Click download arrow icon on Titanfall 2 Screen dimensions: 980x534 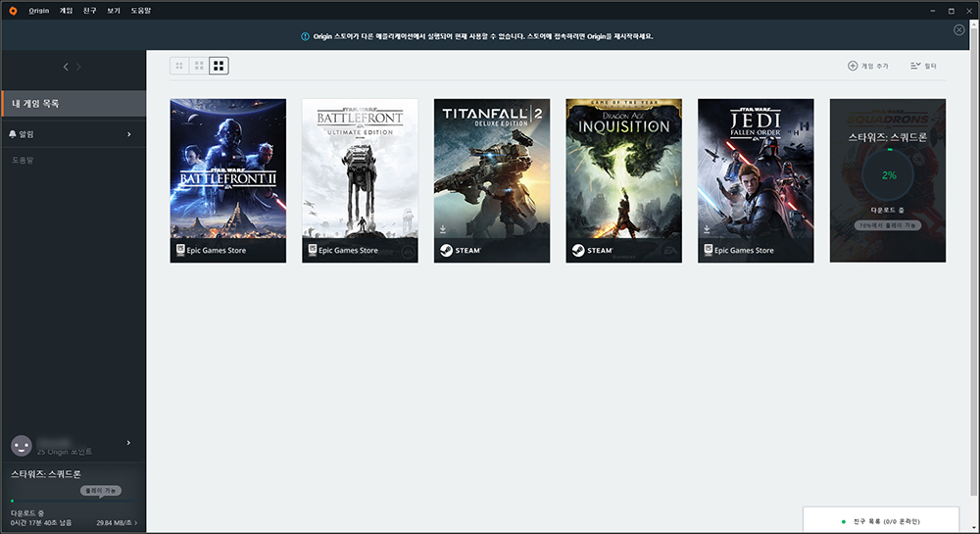click(443, 230)
